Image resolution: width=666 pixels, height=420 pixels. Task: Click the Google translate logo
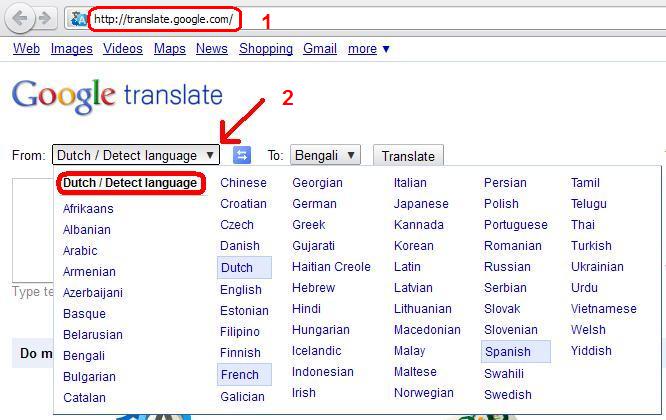(x=117, y=96)
